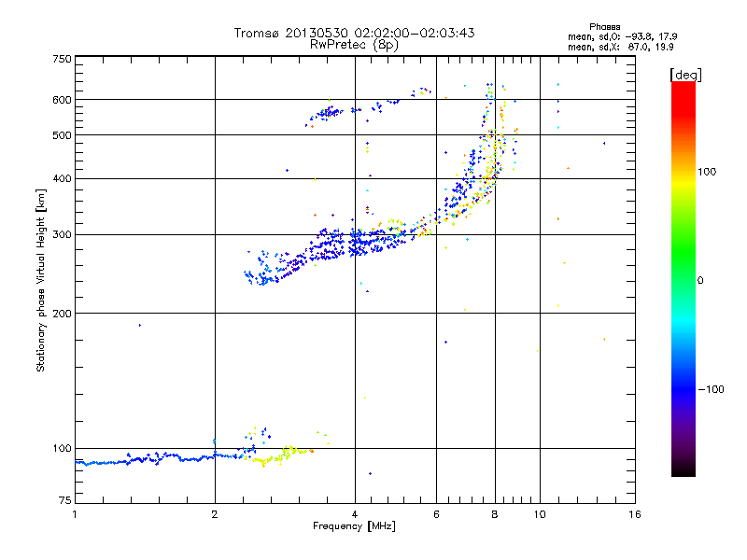The image size is (747, 560).
Task: Click the mean, sd,X value line
Action: point(620,48)
